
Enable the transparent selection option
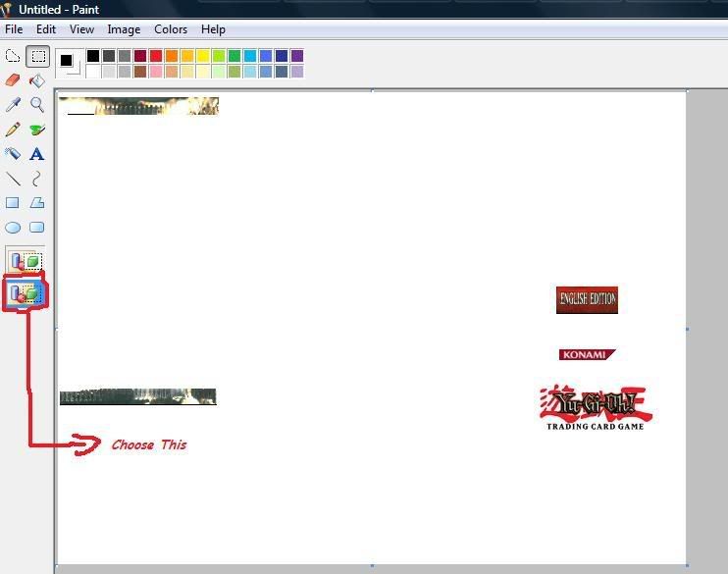26,293
